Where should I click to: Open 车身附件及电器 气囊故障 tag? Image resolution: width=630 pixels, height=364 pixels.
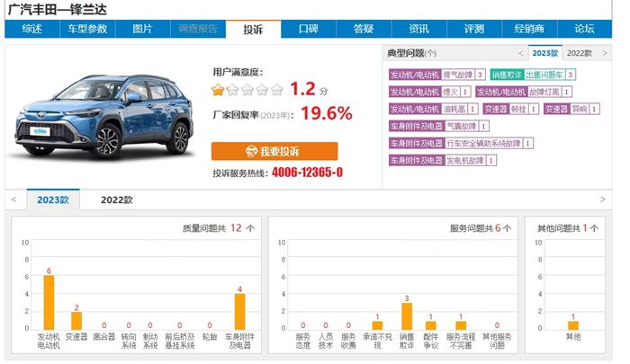(439, 126)
